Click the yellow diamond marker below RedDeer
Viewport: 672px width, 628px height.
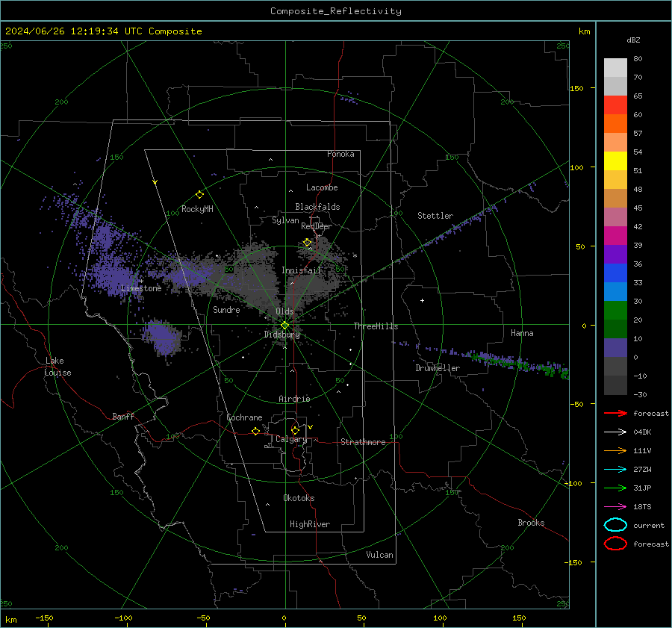(307, 243)
